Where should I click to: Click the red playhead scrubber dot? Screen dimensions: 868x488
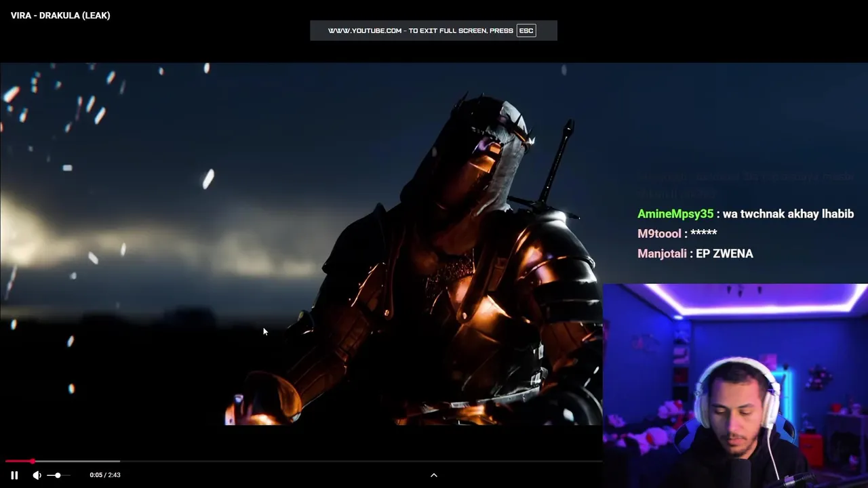coord(32,461)
